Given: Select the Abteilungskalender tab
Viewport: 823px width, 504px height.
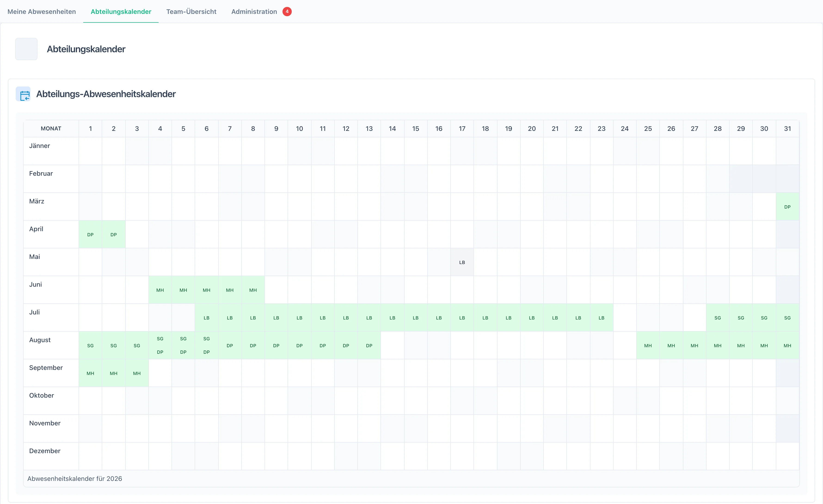Looking at the screenshot, I should click(121, 12).
